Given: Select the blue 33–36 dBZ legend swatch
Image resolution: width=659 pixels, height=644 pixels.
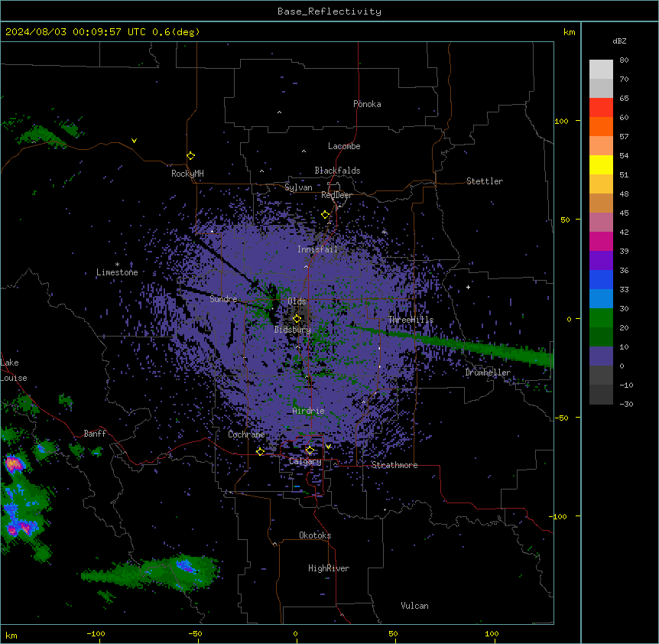Looking at the screenshot, I should (x=601, y=279).
